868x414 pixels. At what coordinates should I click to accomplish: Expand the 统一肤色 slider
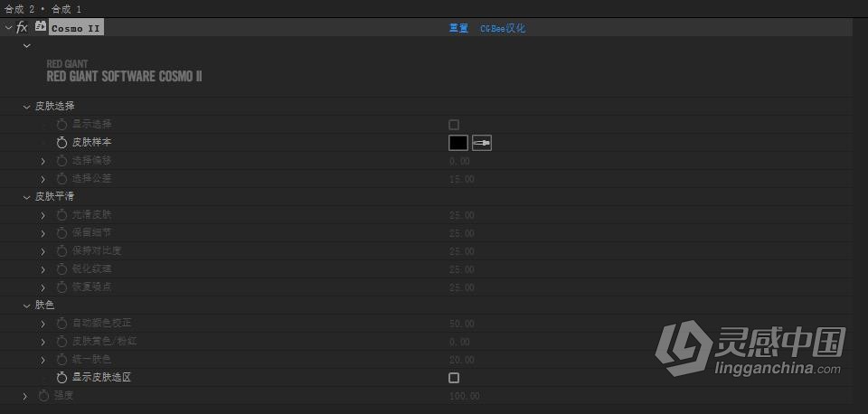(43, 361)
